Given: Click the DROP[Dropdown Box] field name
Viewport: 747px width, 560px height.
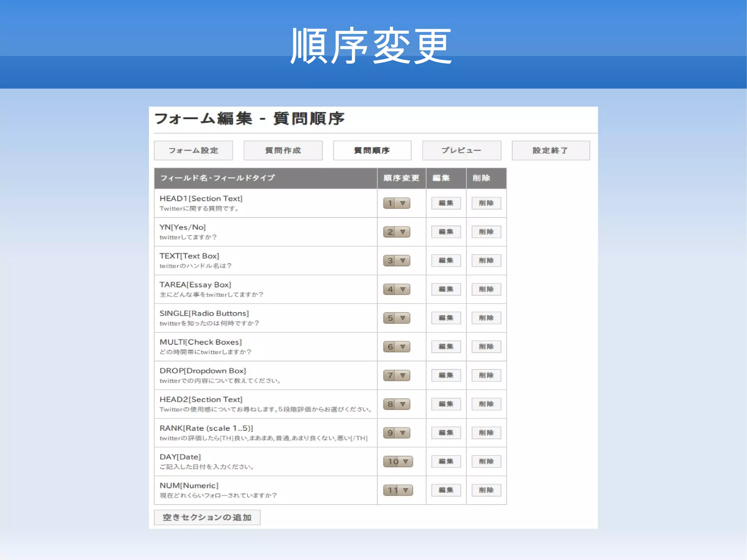Looking at the screenshot, I should click(x=203, y=371).
